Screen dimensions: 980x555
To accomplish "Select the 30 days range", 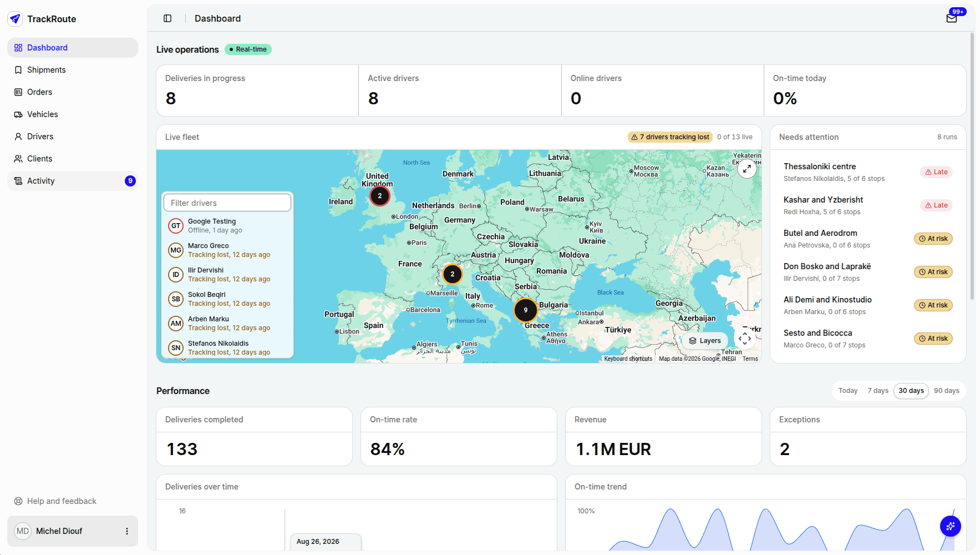I will (911, 391).
